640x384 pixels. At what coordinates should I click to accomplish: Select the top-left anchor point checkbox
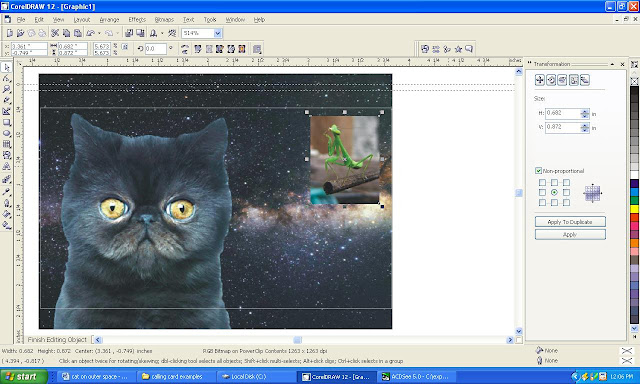tap(542, 182)
